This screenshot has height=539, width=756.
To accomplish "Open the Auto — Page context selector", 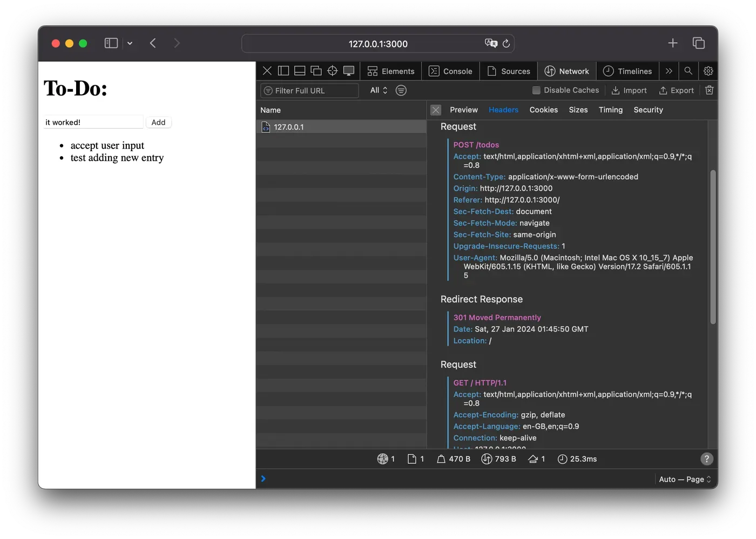I will (685, 479).
